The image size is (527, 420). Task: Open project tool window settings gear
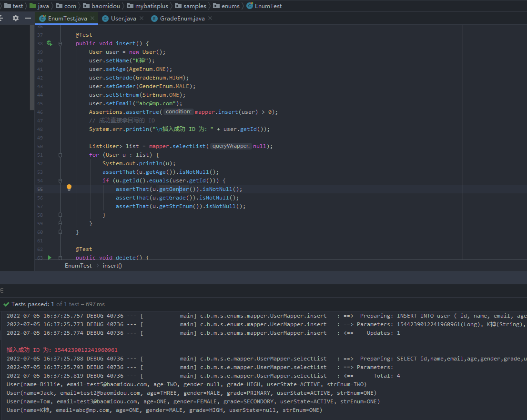click(16, 18)
